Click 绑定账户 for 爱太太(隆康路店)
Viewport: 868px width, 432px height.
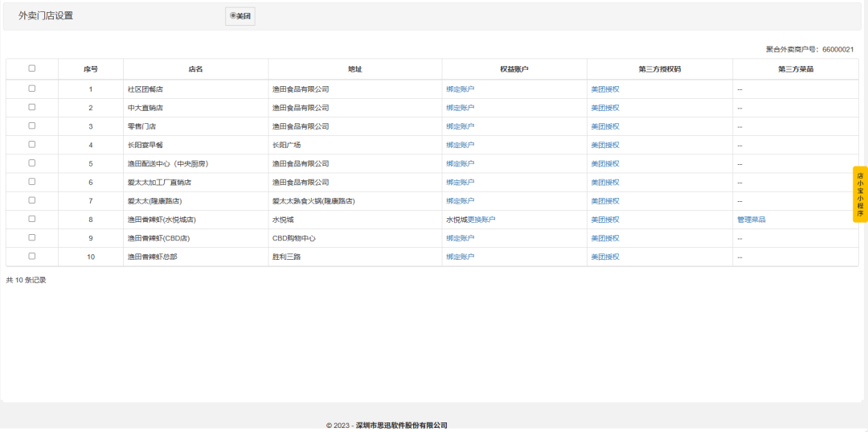pyautogui.click(x=461, y=201)
